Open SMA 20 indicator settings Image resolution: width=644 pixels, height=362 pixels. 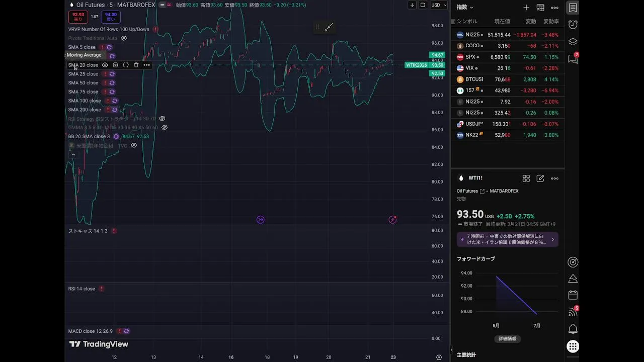click(x=115, y=65)
